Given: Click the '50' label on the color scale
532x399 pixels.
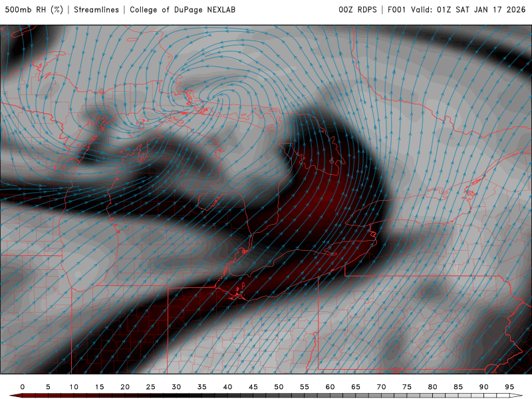Looking at the screenshot, I should 279,387.
